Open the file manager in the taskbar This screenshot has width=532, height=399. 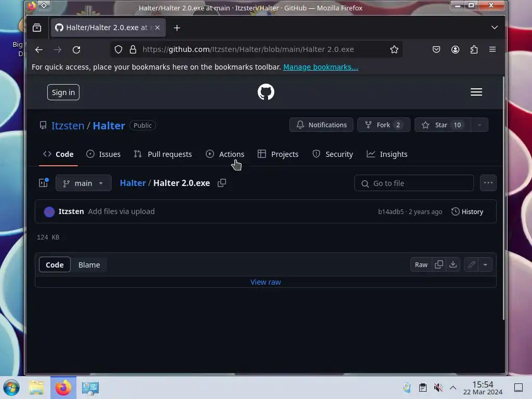(36, 388)
